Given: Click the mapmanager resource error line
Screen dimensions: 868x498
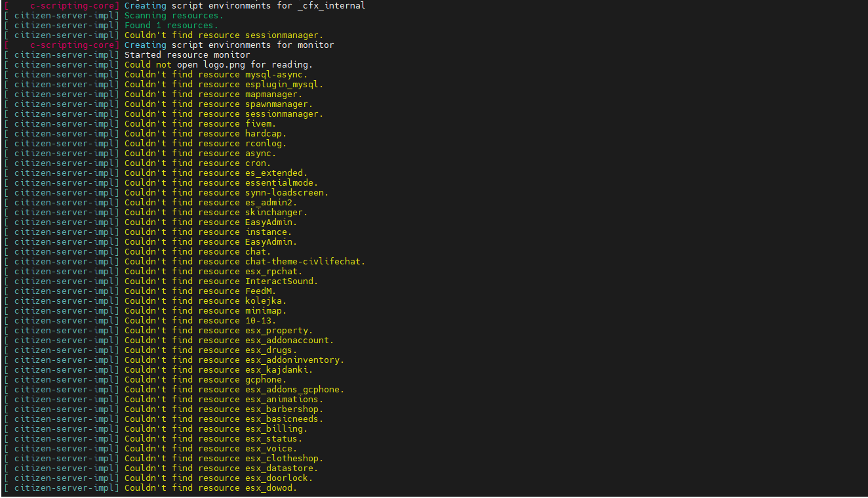Looking at the screenshot, I should (x=213, y=94).
